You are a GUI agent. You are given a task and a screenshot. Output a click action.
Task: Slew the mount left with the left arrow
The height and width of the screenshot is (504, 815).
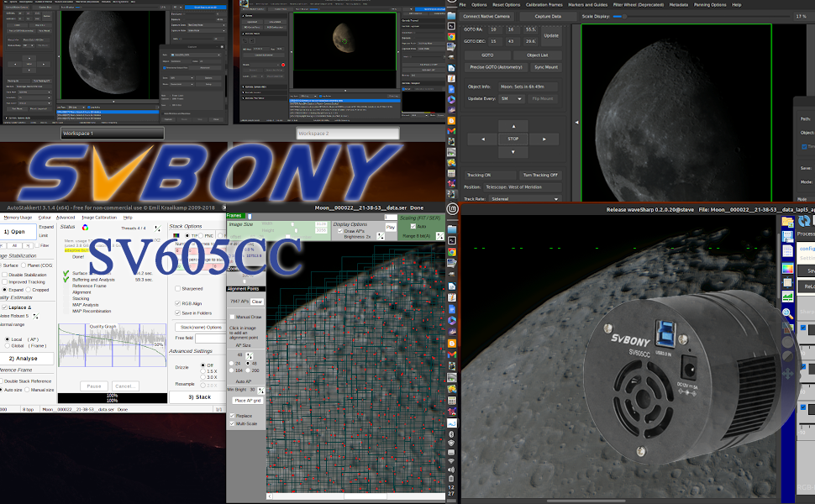483,139
